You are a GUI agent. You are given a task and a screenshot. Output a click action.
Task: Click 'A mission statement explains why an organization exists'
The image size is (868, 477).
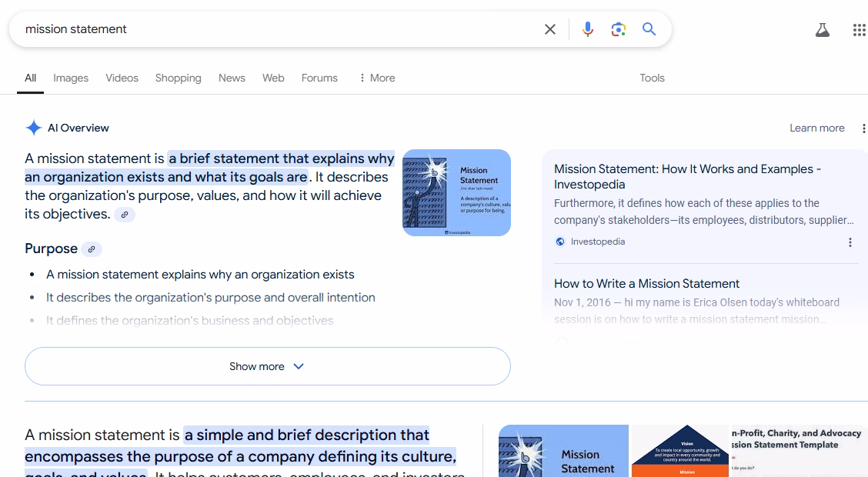pos(200,275)
